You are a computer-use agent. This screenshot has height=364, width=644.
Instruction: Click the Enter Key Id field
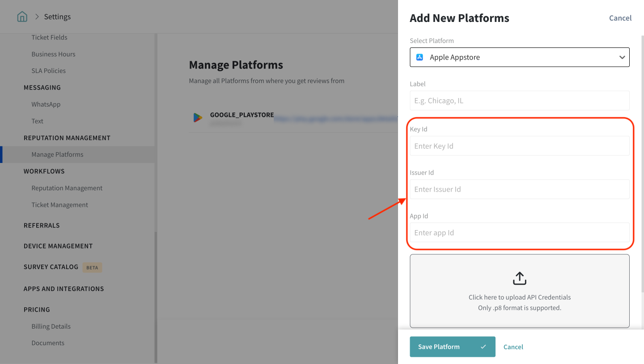pyautogui.click(x=519, y=146)
